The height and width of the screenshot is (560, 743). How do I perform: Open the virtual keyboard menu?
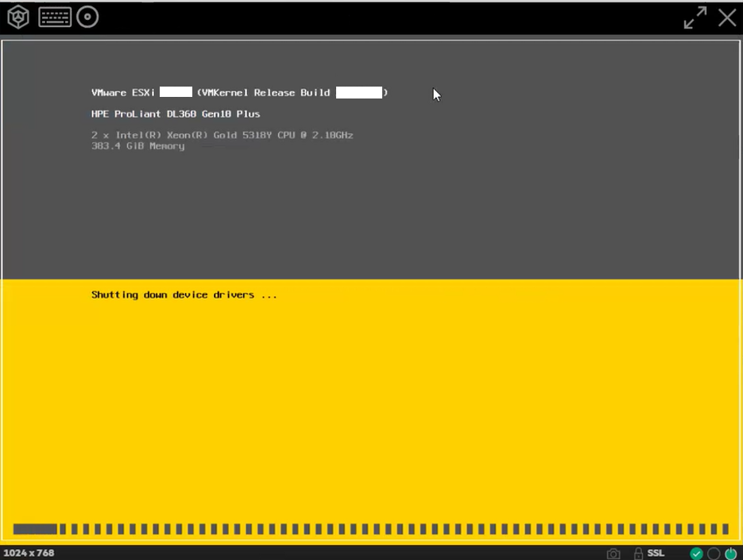(55, 17)
